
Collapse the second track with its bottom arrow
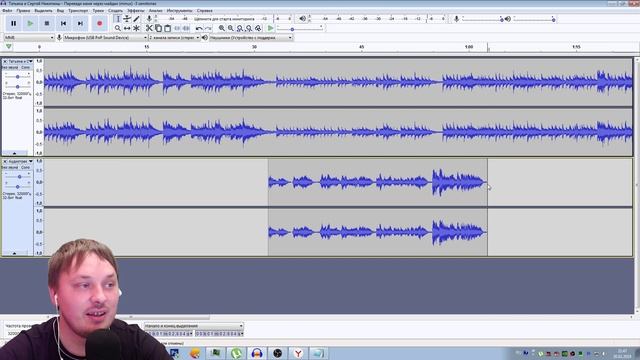click(15, 253)
